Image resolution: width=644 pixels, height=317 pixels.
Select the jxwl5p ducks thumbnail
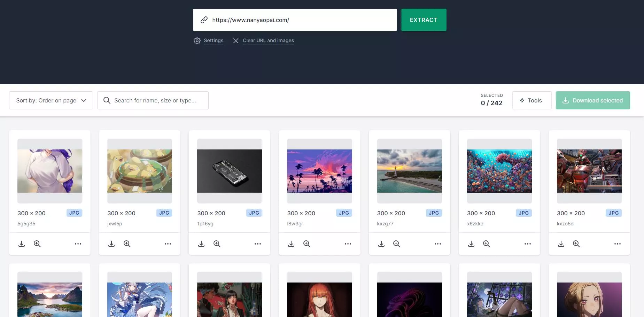(x=140, y=171)
